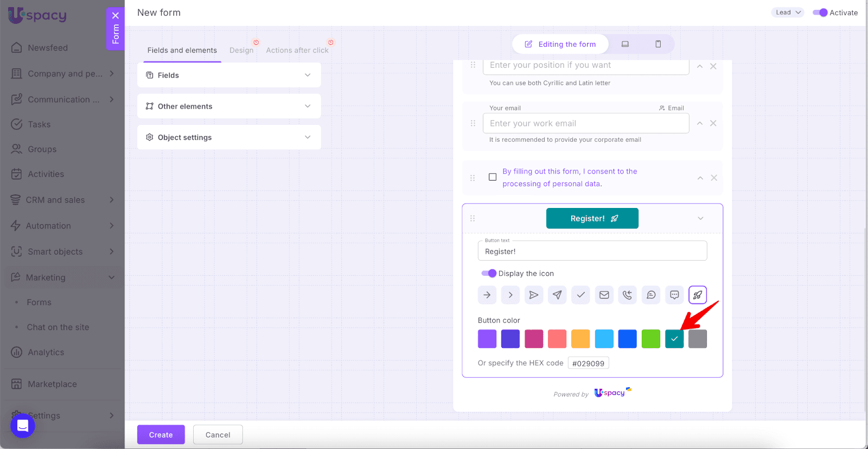This screenshot has width=868, height=449.
Task: Open the Actions after click tab
Action: click(297, 50)
